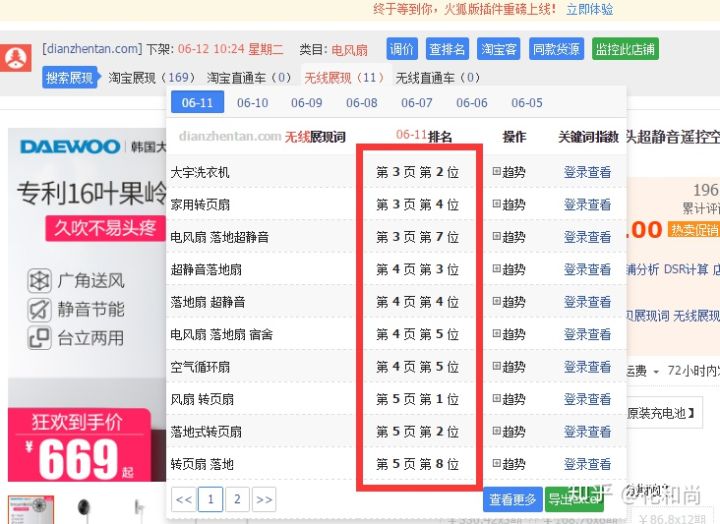Click 登录查看 for 风扇 转页扇

(x=587, y=399)
